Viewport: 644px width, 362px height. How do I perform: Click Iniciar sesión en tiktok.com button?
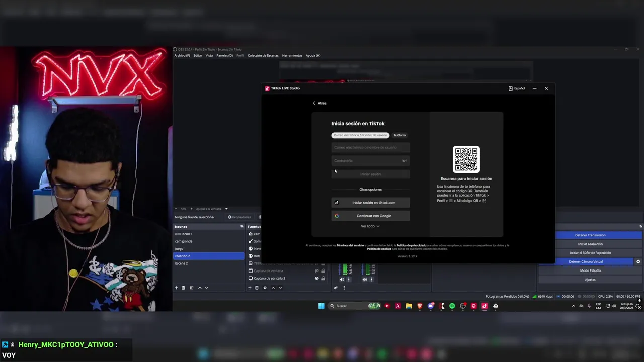tap(371, 203)
